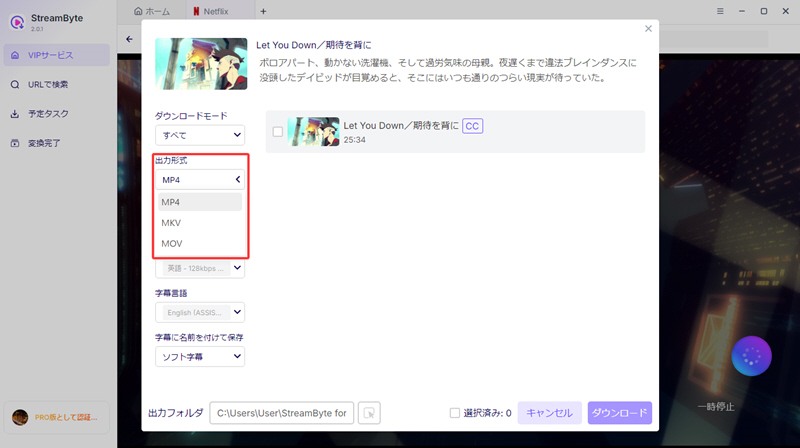
Task: Switch to the Netflix tab
Action: pos(216,11)
